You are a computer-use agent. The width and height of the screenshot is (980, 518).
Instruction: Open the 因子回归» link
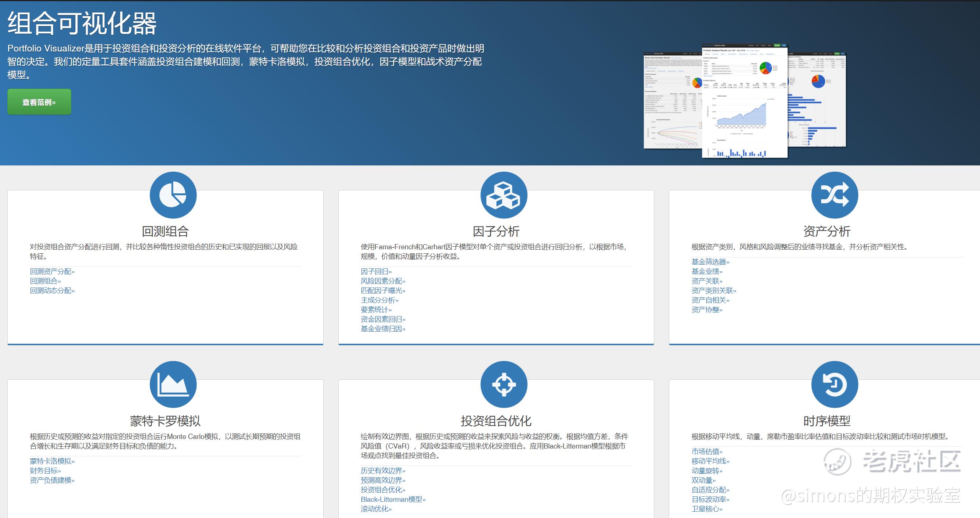(376, 272)
